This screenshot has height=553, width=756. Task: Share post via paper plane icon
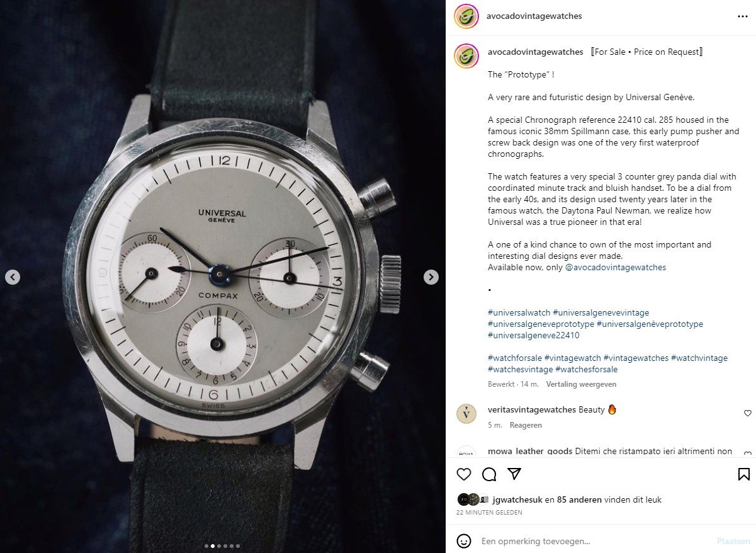(x=514, y=474)
